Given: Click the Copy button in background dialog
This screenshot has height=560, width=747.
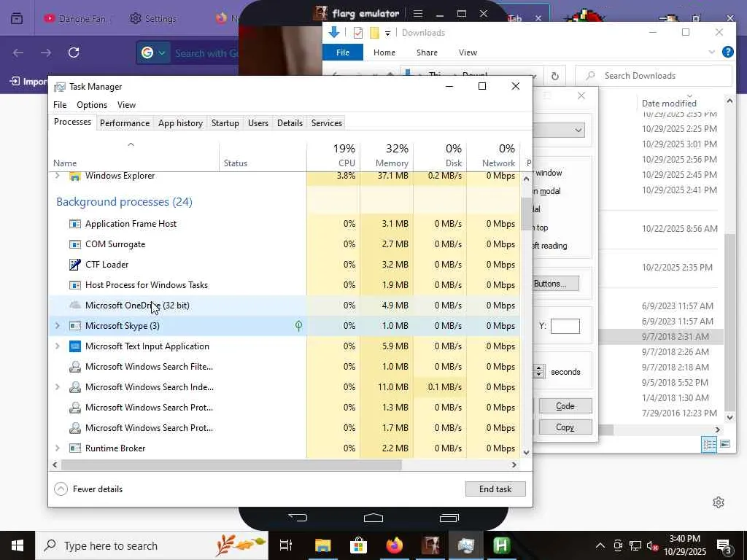Looking at the screenshot, I should click(565, 427).
